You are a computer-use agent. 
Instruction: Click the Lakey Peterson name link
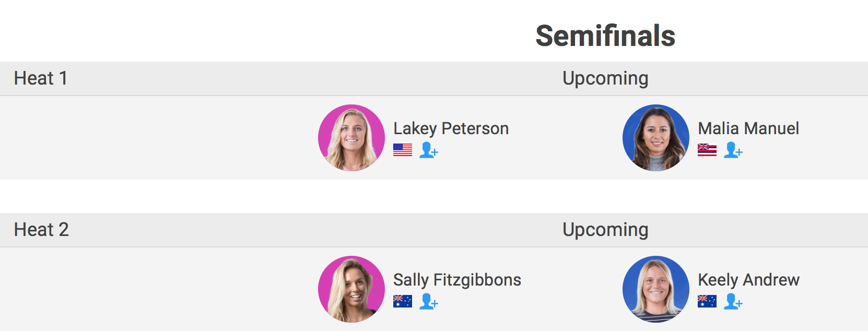point(451,128)
